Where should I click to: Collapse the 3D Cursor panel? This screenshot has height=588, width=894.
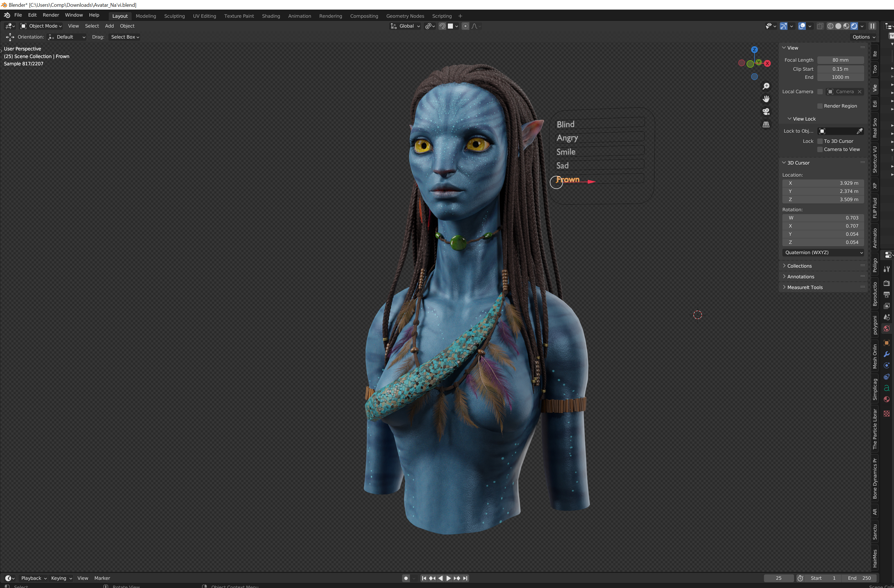click(796, 163)
